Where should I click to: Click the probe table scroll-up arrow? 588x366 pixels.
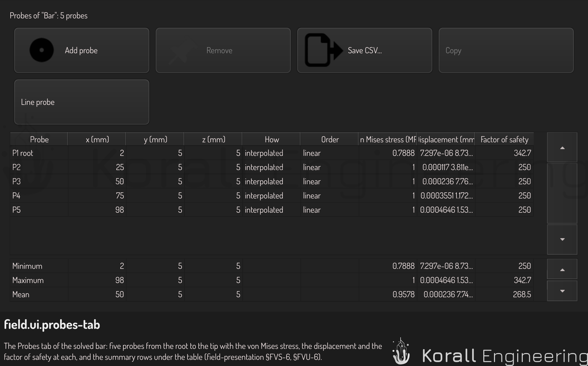pos(562,147)
